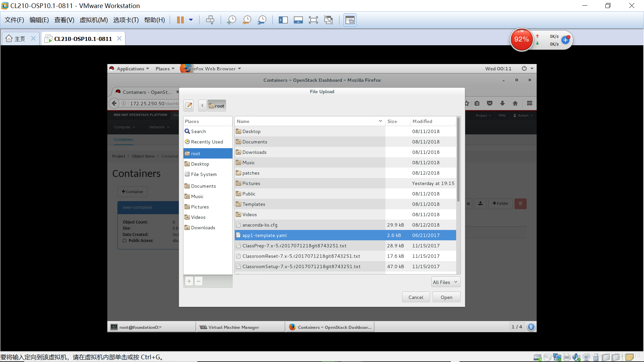
Task: Switch to the 主页 tab
Action: coord(19,39)
